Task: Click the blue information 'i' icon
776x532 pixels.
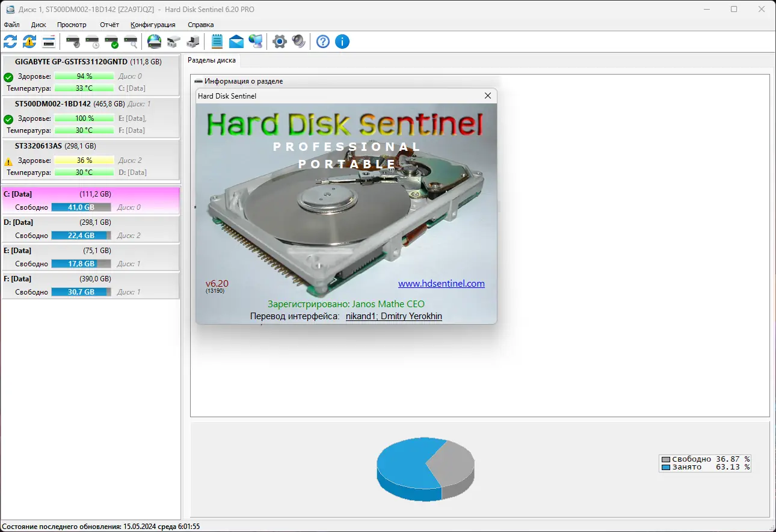Action: click(342, 41)
